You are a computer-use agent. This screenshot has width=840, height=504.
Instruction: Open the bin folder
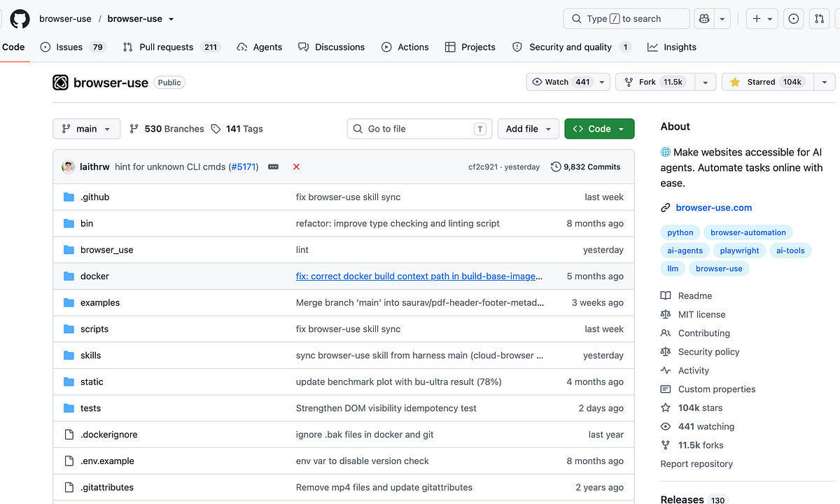pos(87,223)
